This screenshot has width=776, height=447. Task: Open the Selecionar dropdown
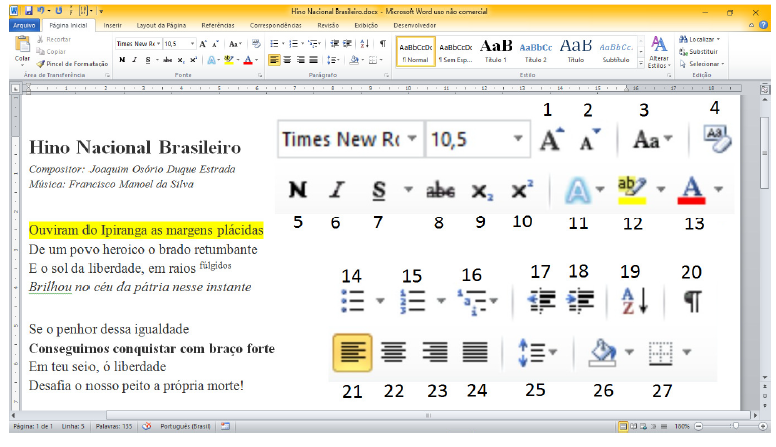[x=702, y=64]
